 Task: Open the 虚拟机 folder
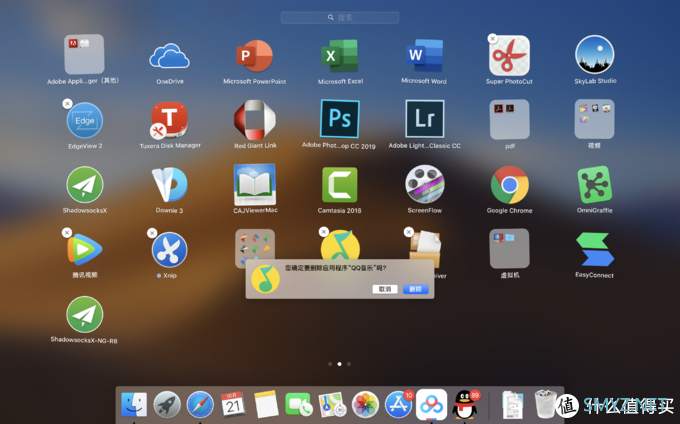tap(510, 248)
